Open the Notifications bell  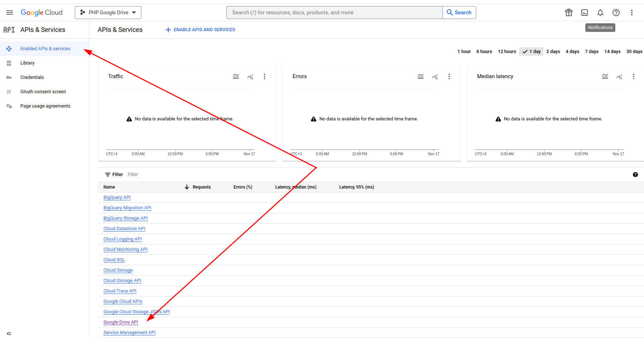pos(600,13)
